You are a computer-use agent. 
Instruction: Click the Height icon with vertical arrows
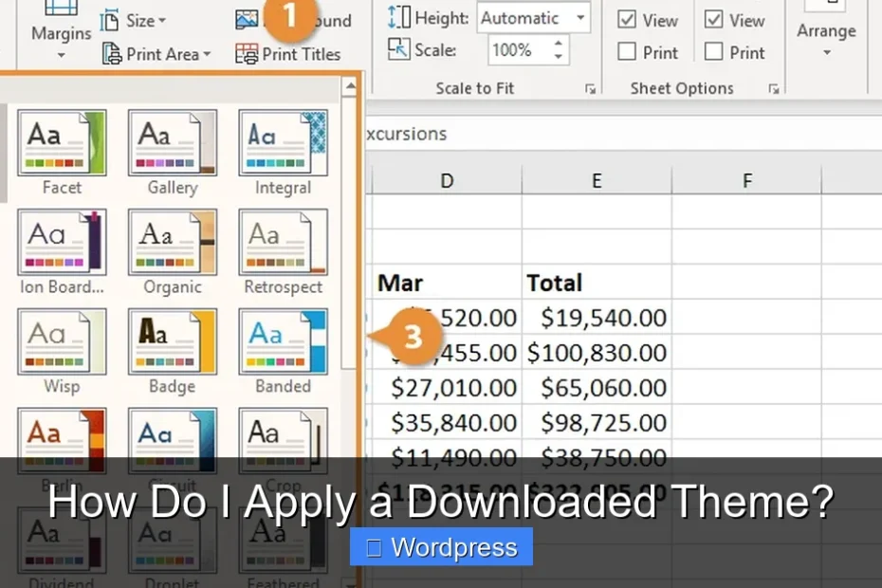pos(400,16)
